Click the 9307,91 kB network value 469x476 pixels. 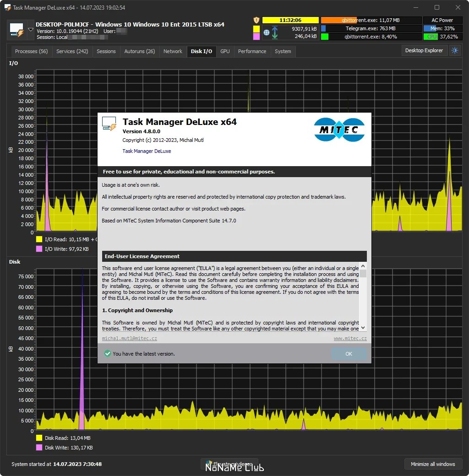point(304,29)
